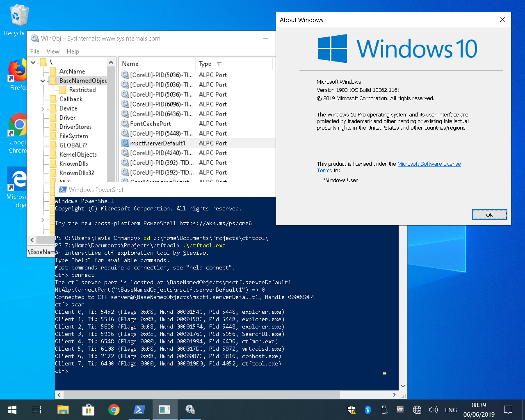Expand the Device folder in the tree
Image resolution: width=525 pixels, height=420 pixels.
(43, 109)
